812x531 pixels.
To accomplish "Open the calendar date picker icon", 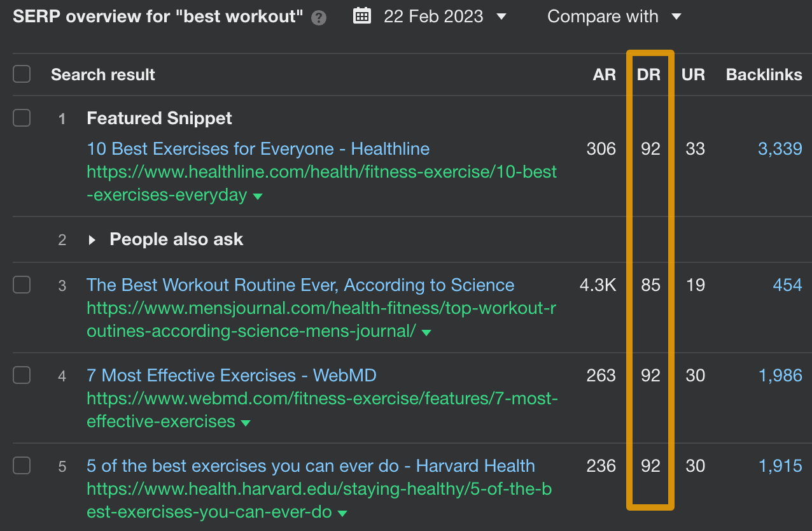I will 362,16.
